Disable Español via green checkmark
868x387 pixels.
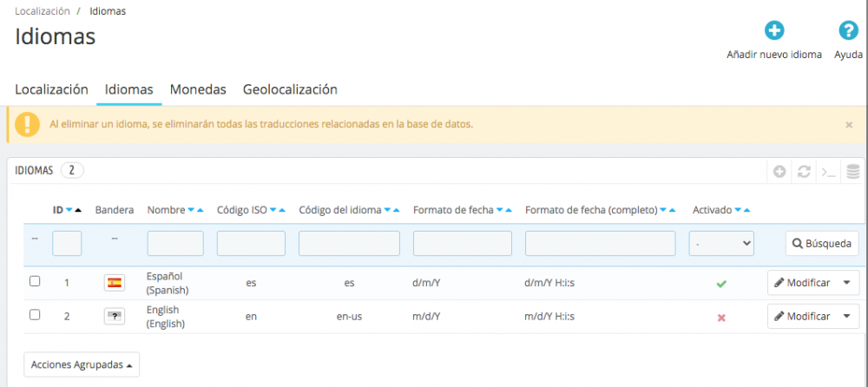[720, 284]
